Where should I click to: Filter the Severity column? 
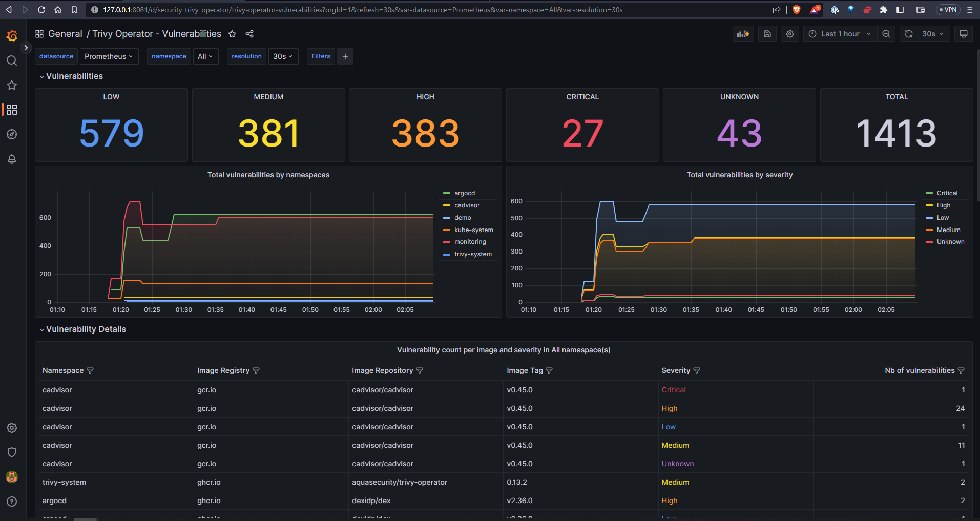[697, 370]
